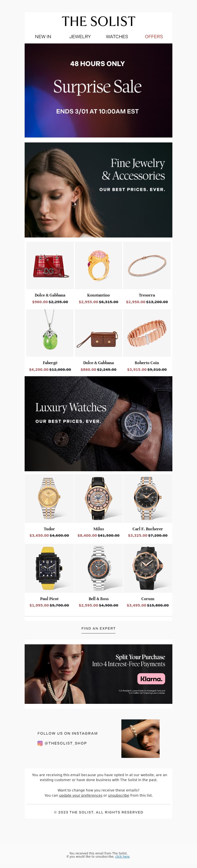
Task: View the green Fabergé egg pendant
Action: 50,333
